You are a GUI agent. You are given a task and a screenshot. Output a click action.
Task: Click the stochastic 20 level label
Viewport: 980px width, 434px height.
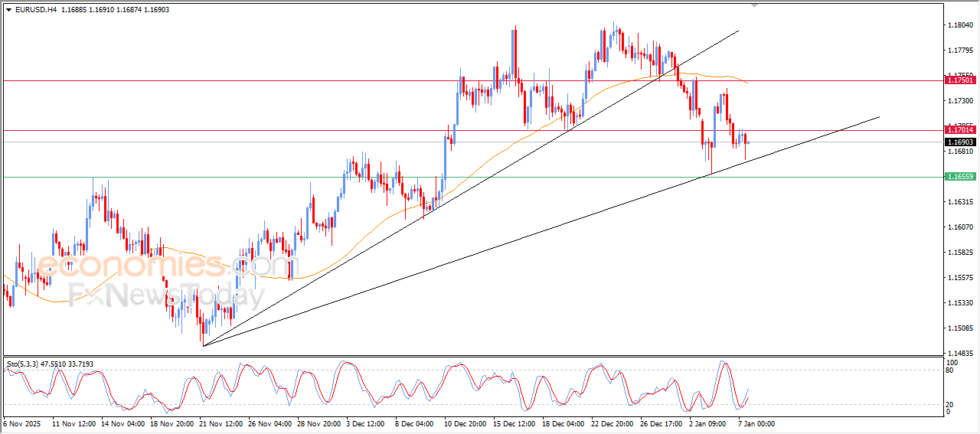pyautogui.click(x=950, y=403)
